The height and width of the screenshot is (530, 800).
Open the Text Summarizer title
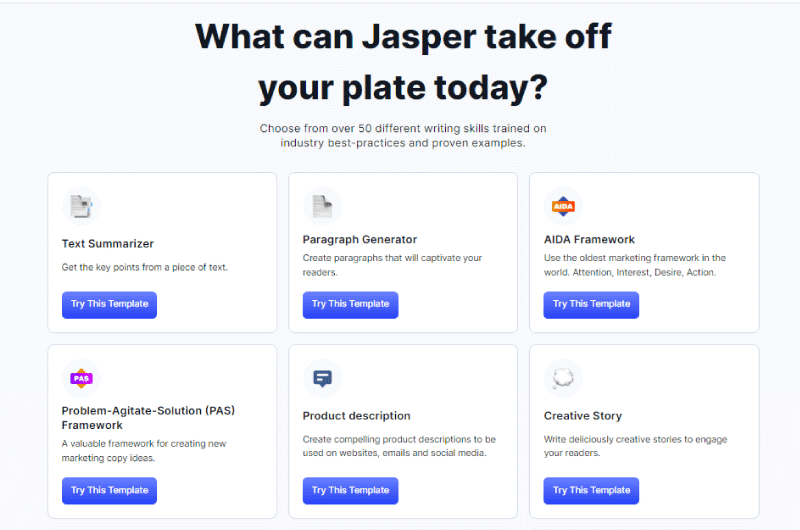pyautogui.click(x=108, y=244)
